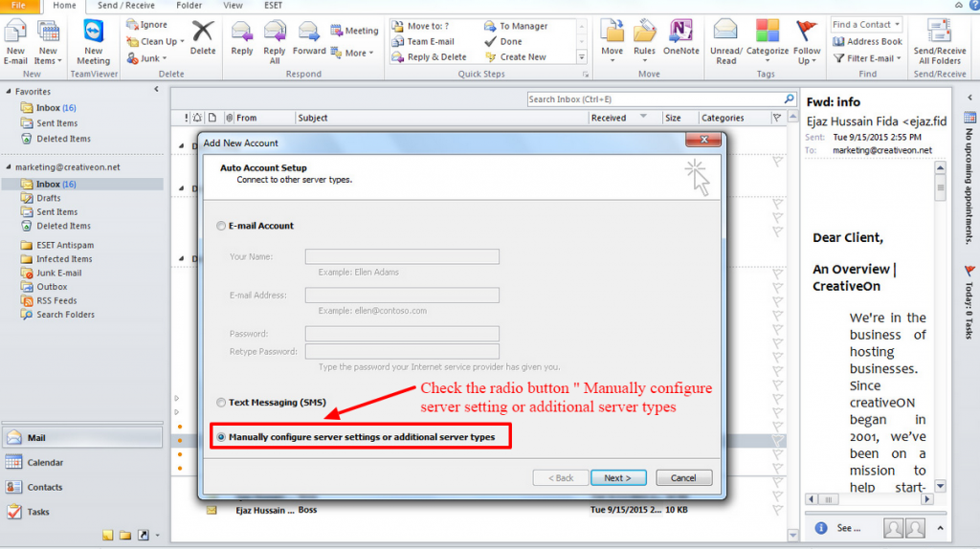The image size is (980, 549).
Task: Delete the selected message
Action: click(x=203, y=38)
